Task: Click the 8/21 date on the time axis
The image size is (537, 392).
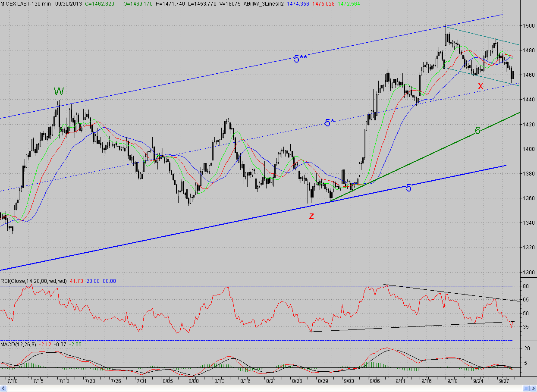Action: [271, 381]
